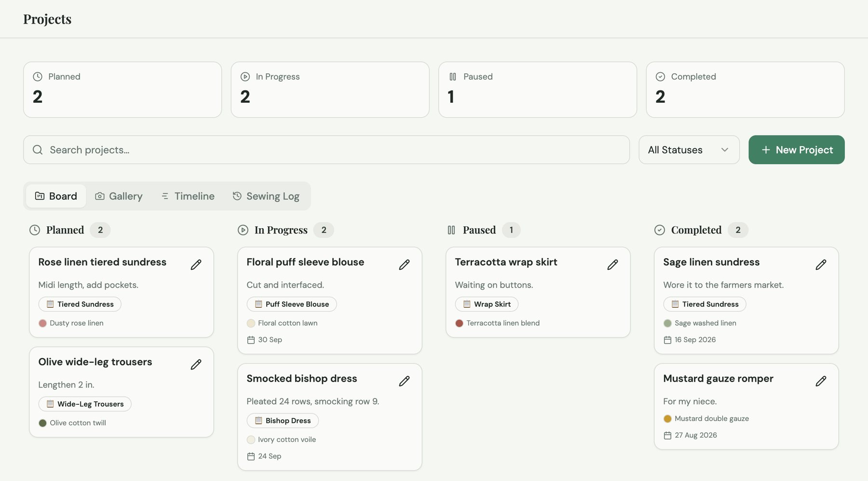Click the Puff Sleeve Blouse pattern tag
Viewport: 868px width, 481px height.
point(292,304)
